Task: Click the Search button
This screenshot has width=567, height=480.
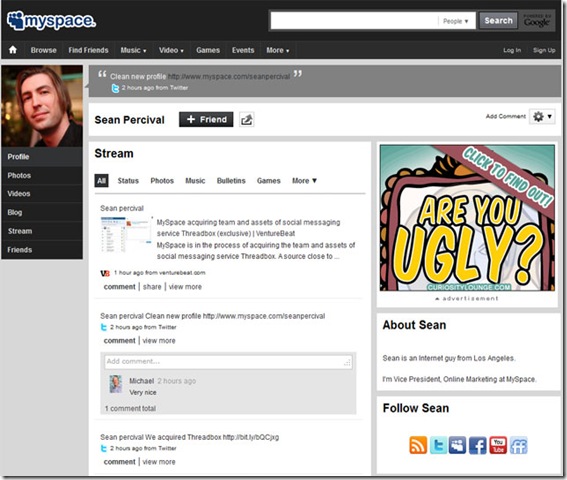Action: 498,21
